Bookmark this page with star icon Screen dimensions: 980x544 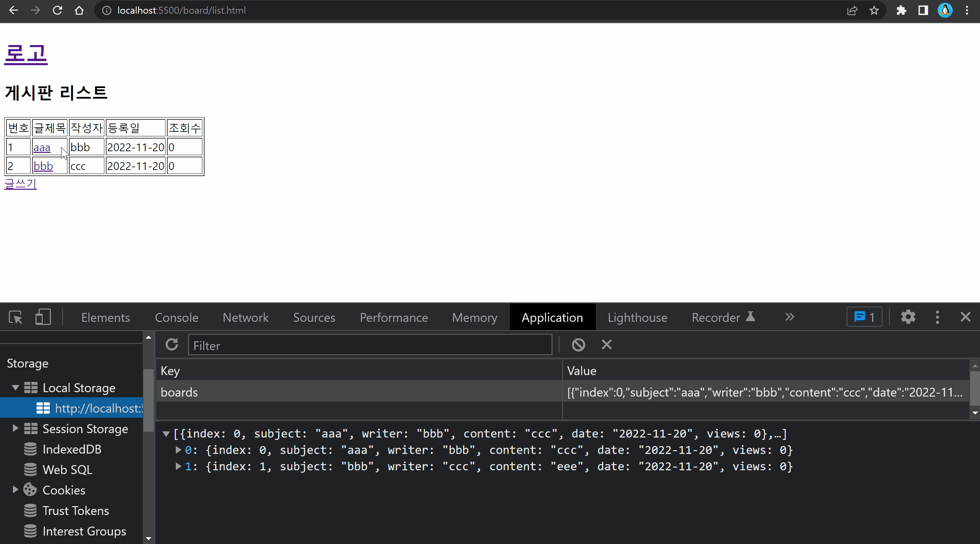click(874, 10)
